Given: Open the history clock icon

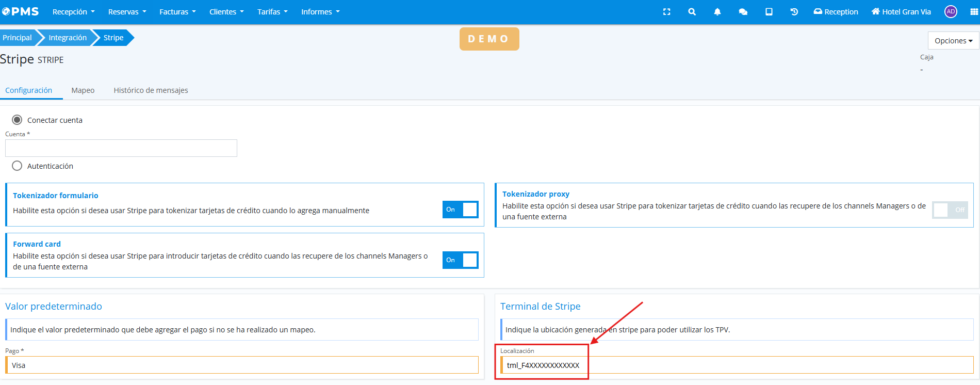Looking at the screenshot, I should coord(794,12).
